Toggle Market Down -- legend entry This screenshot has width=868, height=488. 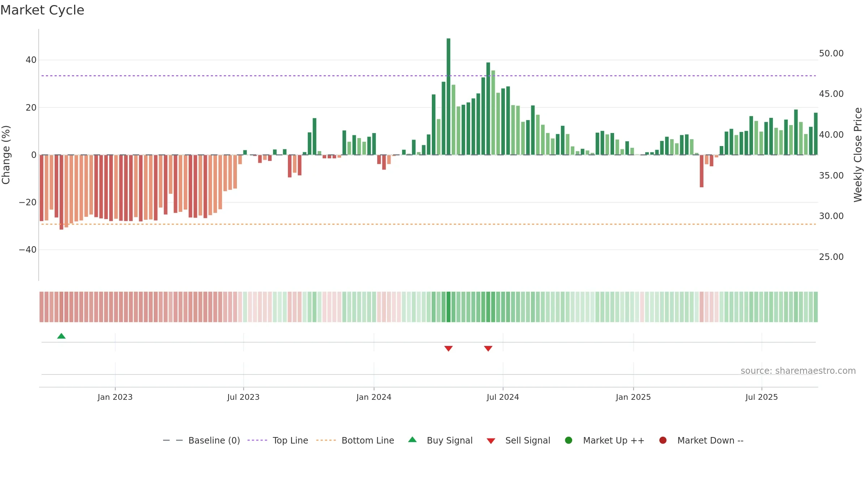[x=701, y=440]
